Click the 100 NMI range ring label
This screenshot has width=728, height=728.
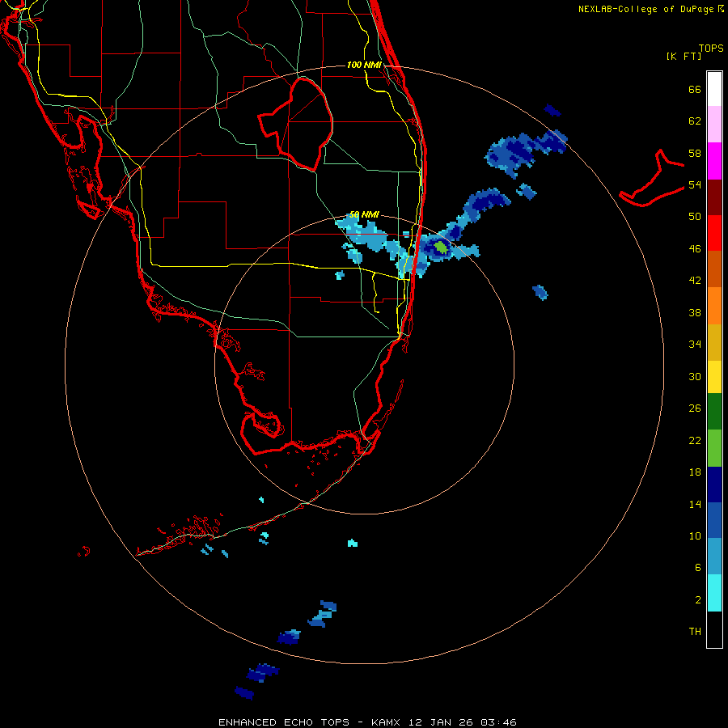tap(364, 65)
